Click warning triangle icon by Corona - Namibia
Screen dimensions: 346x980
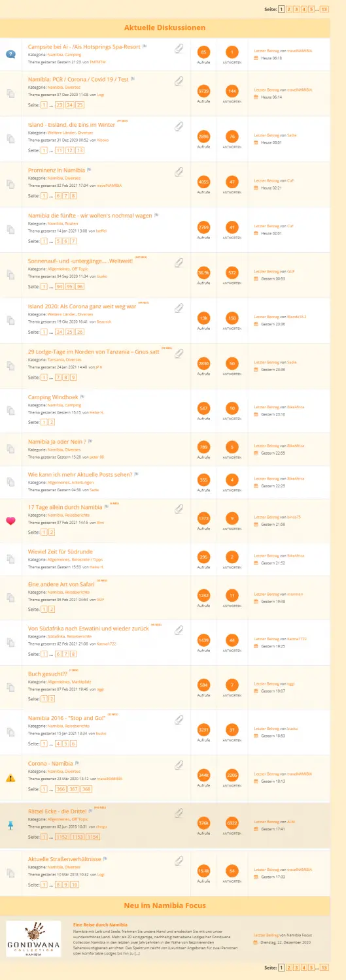(10, 778)
